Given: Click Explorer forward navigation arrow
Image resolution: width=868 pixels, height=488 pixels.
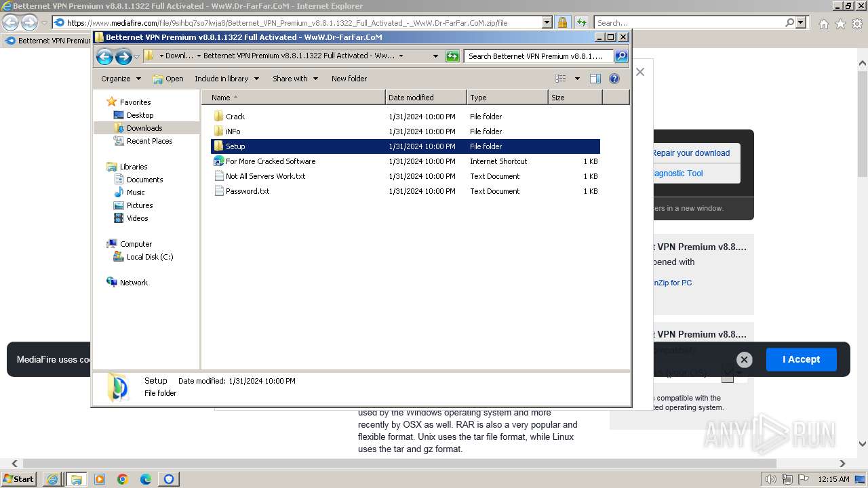Looking at the screenshot, I should tap(123, 56).
